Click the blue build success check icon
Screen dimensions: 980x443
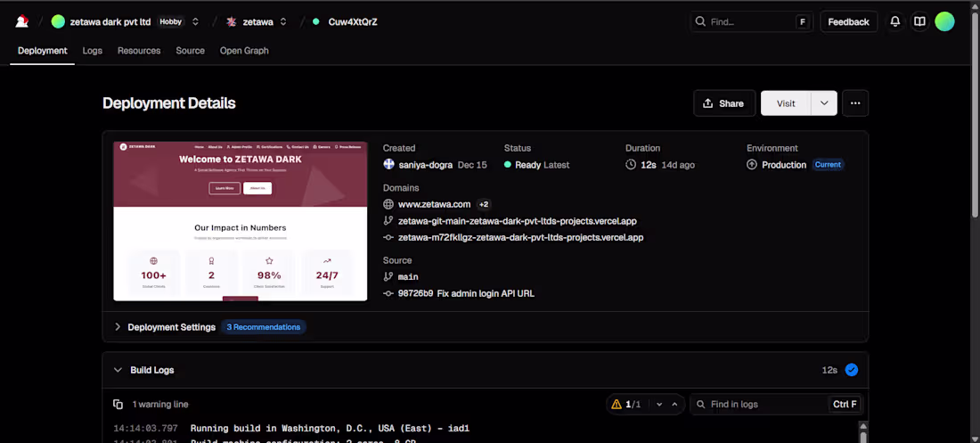851,370
